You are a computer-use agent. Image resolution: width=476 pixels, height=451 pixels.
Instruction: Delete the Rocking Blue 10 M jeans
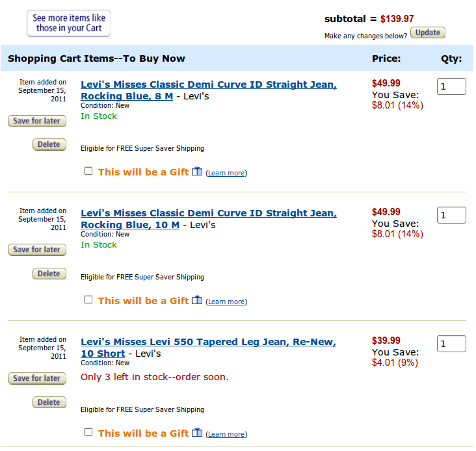49,274
